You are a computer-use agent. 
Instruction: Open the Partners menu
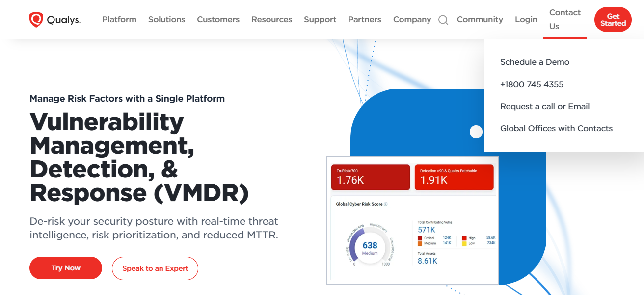pyautogui.click(x=365, y=20)
